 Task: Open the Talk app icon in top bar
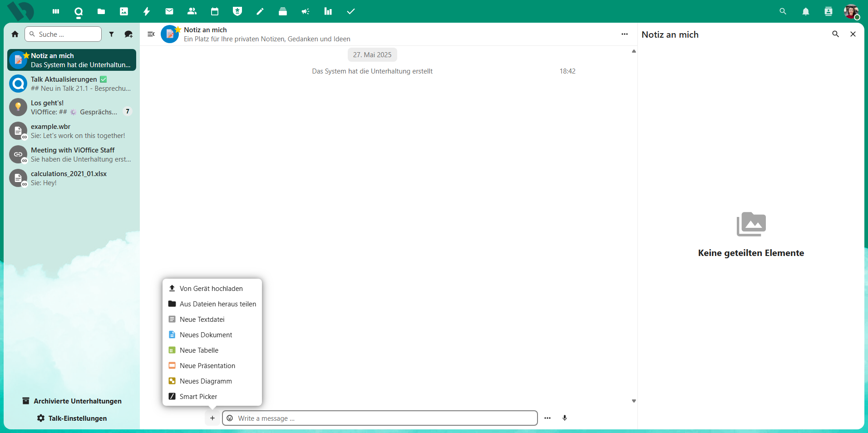(79, 12)
